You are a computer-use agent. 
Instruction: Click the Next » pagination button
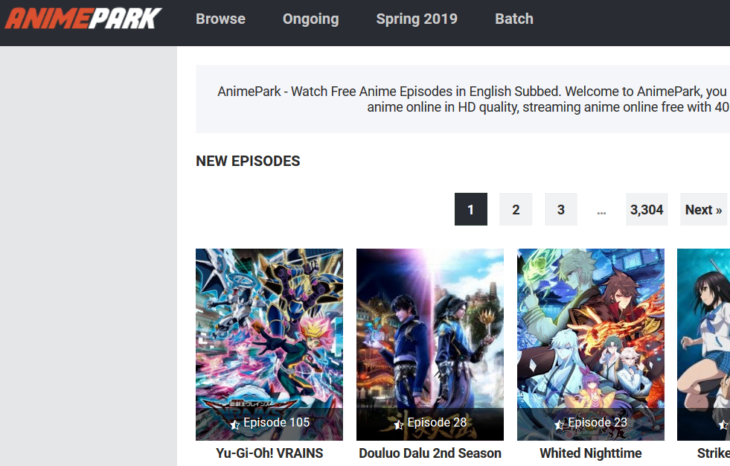pos(703,209)
